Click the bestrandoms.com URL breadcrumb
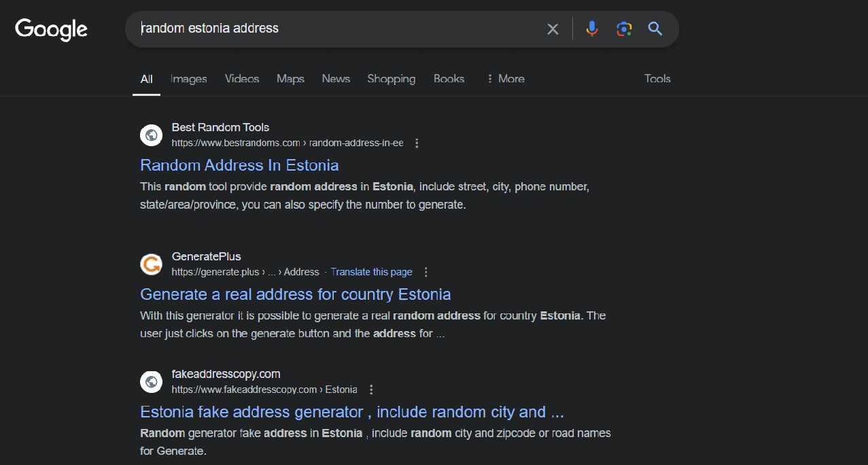 288,143
